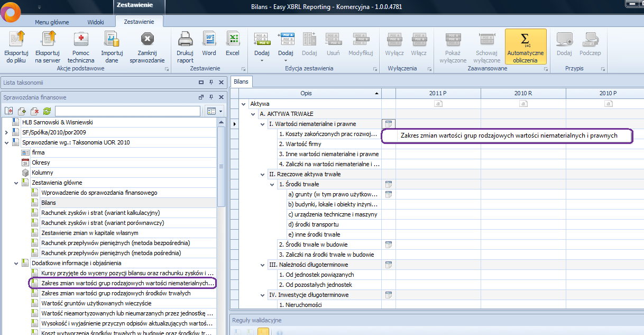644x335 pixels.
Task: Click Zamknij sprawozdanie in the ribbon
Action: coord(147,39)
